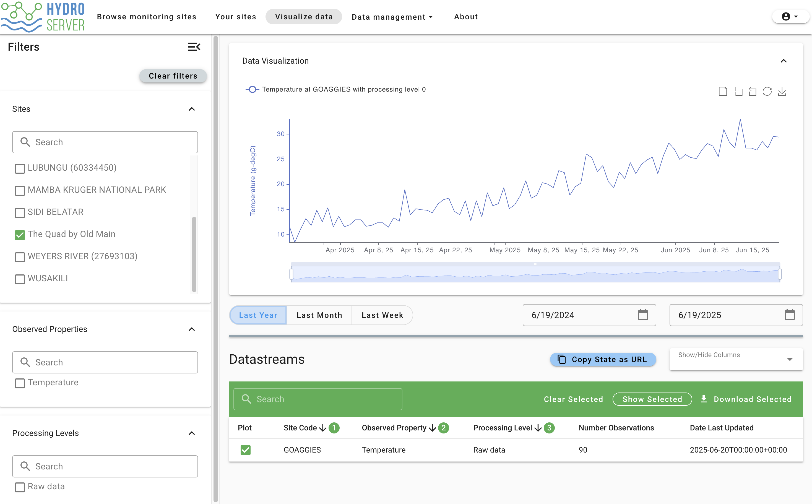Select the Last Year range
The image size is (812, 504).
(258, 315)
